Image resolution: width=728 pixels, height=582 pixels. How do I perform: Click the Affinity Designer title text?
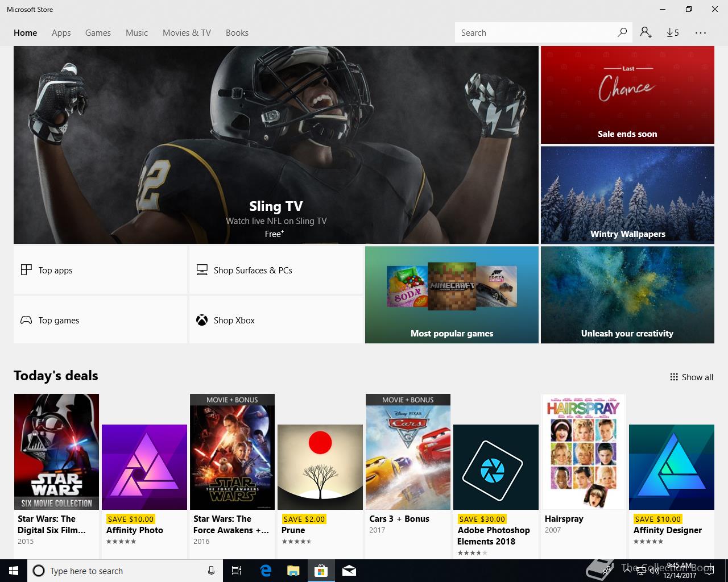668,530
